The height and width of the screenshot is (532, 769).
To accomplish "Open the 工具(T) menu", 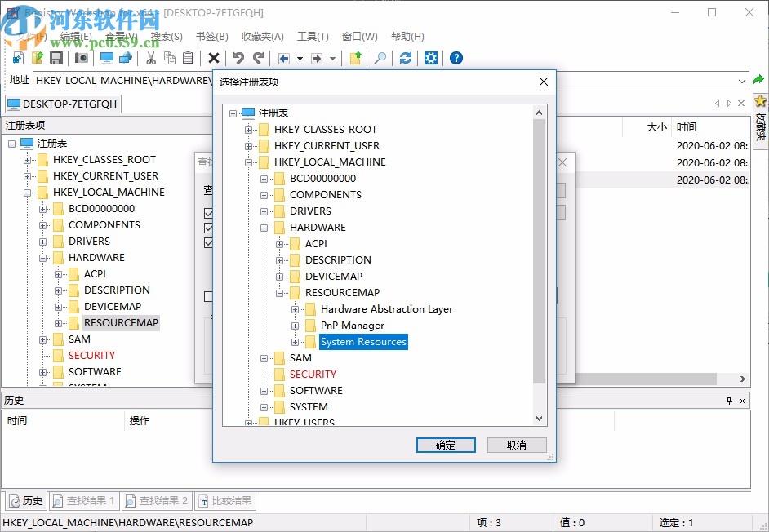I will pos(313,36).
